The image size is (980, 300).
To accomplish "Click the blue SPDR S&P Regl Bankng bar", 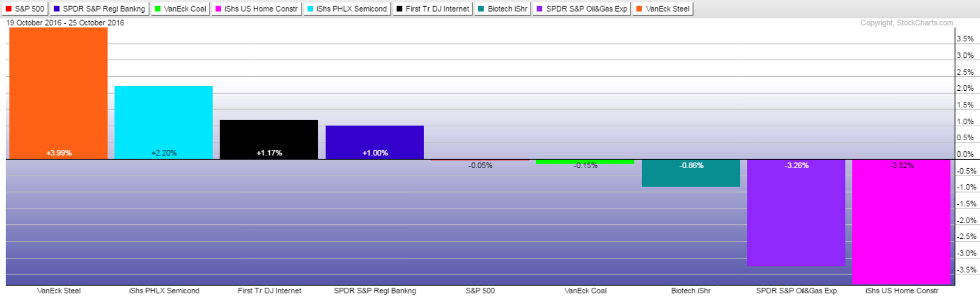I will point(375,142).
